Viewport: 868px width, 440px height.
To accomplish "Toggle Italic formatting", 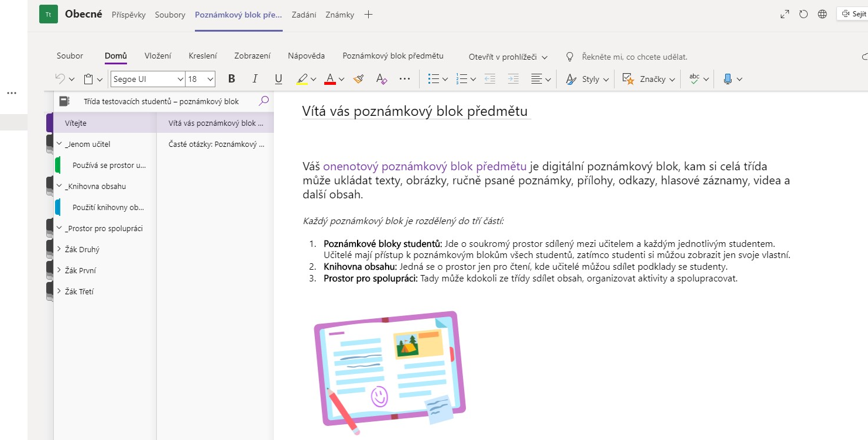I will 255,79.
